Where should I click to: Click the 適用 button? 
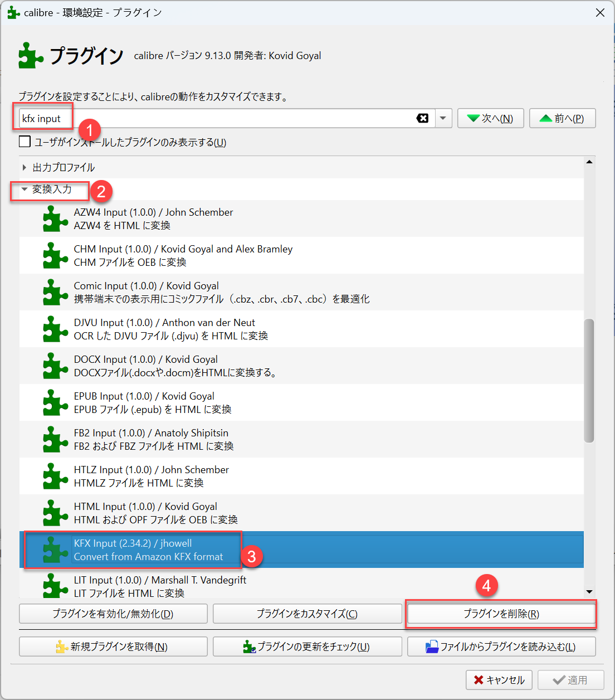point(570,680)
